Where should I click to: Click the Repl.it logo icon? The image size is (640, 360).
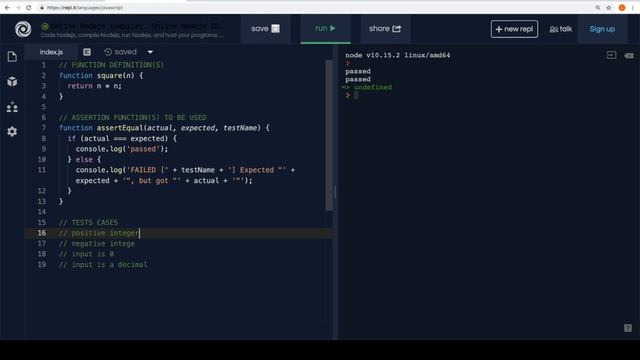pyautogui.click(x=23, y=29)
